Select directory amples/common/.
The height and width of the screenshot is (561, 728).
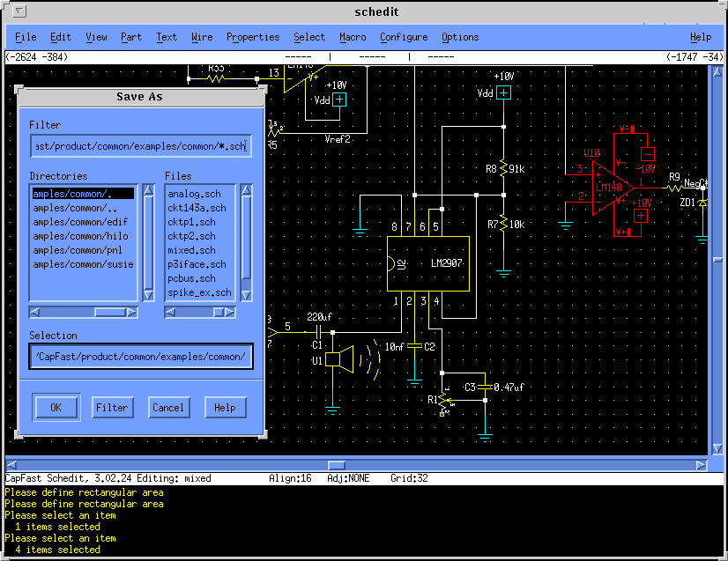83,194
